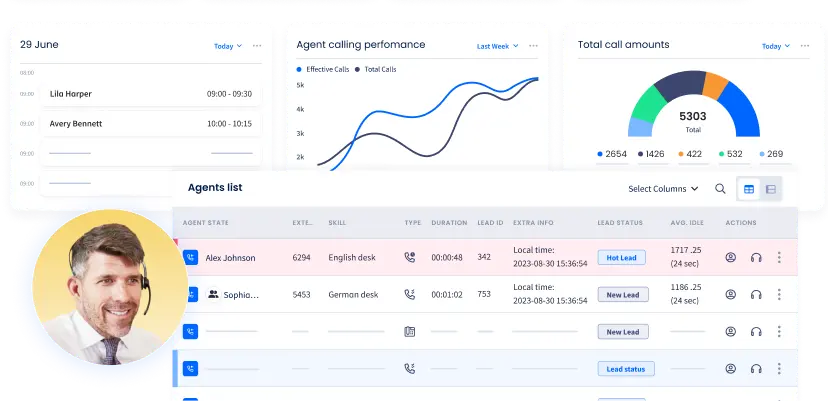
Task: Open more actions in third agent row
Action: click(779, 331)
